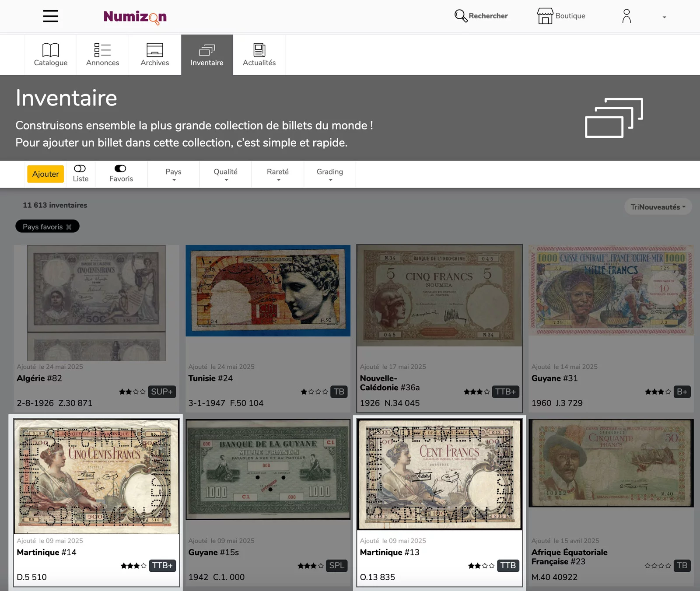700x591 pixels.
Task: Click the Tunisie #24 title link
Action: click(x=210, y=378)
